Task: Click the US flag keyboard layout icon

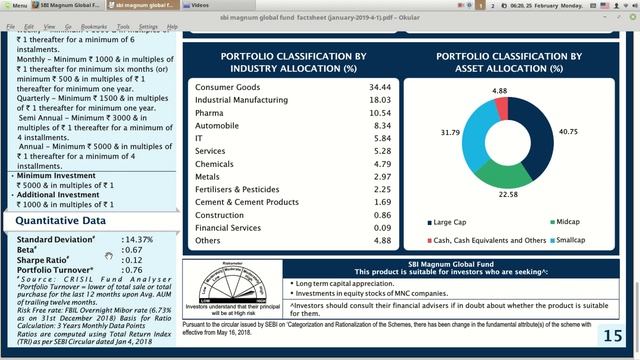Action: click(x=604, y=6)
